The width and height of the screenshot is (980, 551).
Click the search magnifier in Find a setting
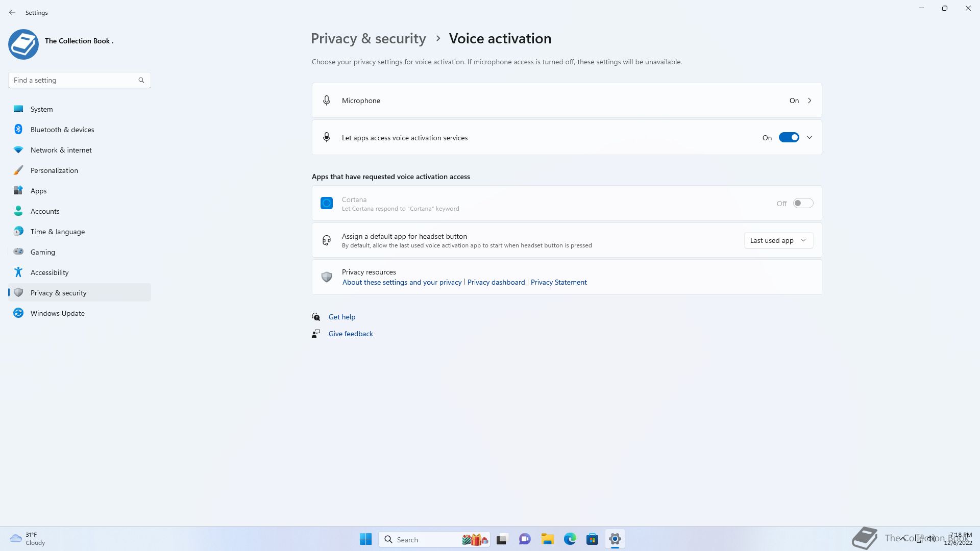[141, 80]
